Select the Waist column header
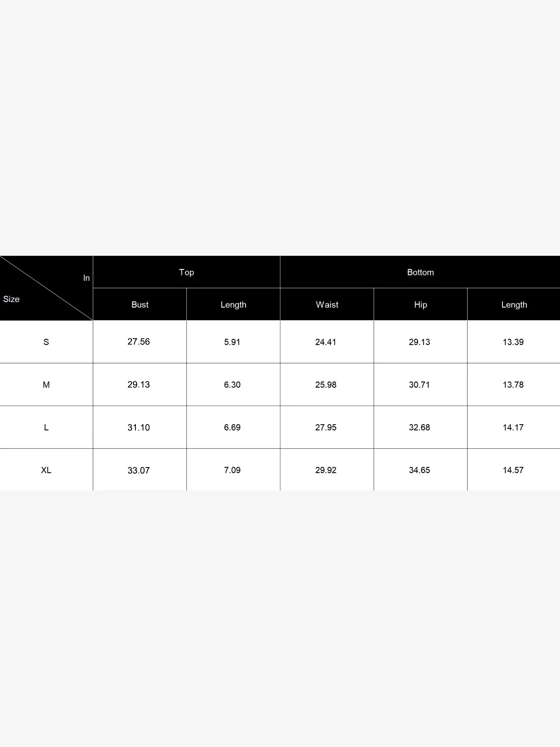 [327, 304]
